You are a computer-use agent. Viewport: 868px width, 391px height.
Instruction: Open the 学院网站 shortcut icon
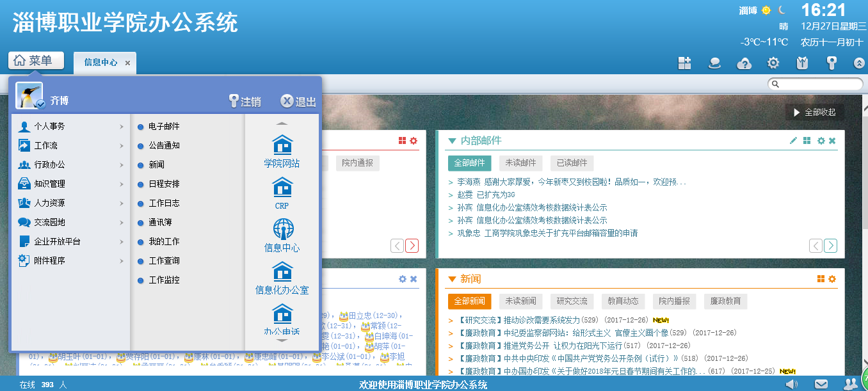coord(282,146)
